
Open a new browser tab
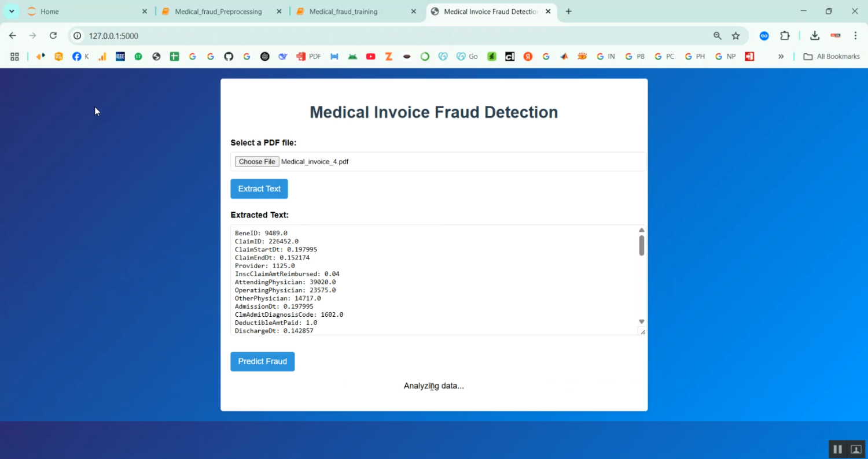pyautogui.click(x=569, y=12)
